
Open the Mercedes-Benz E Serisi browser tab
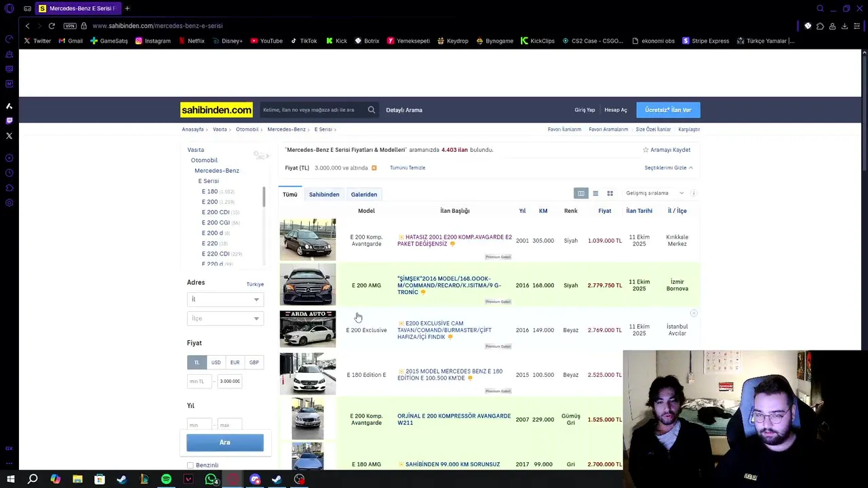[x=78, y=8]
